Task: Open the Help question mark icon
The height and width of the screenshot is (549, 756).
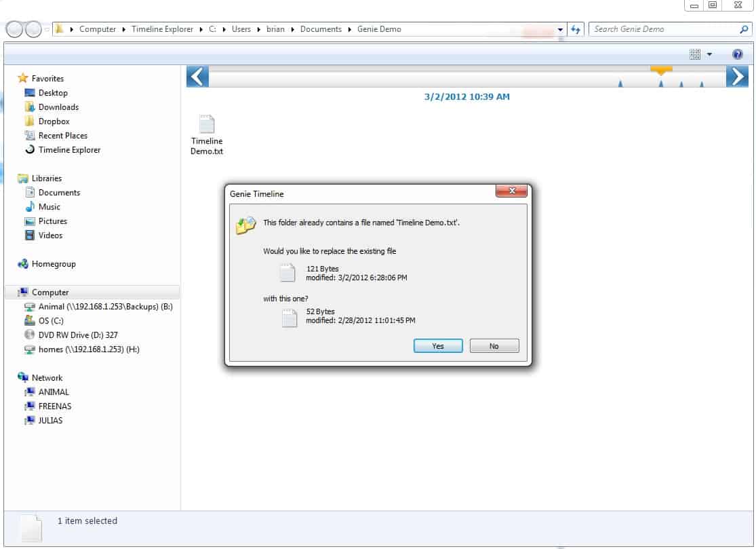Action: coord(737,54)
